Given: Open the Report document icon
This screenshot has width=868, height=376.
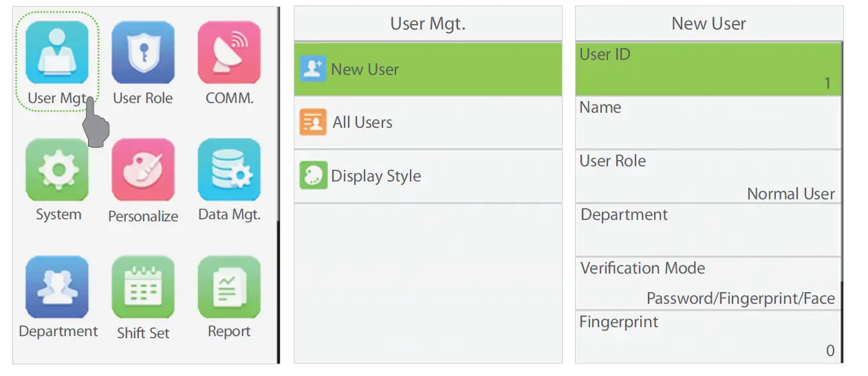Looking at the screenshot, I should 229,287.
